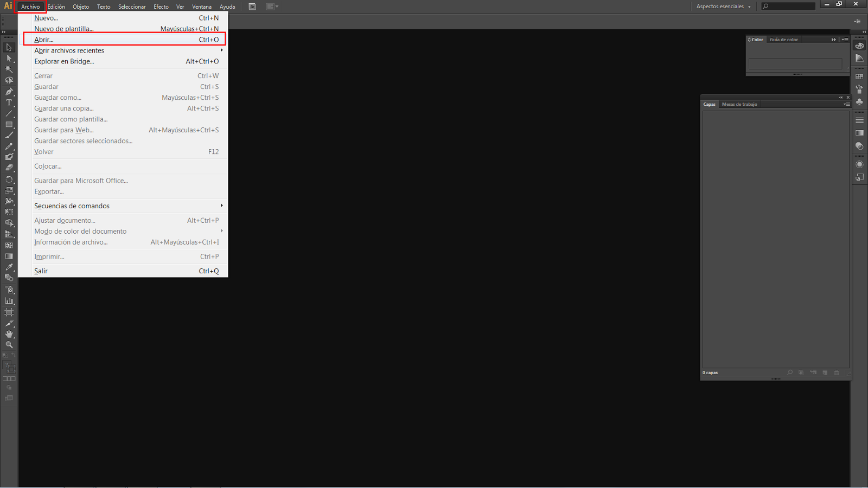Delete layer using trash icon
This screenshot has height=488, width=868.
[837, 373]
